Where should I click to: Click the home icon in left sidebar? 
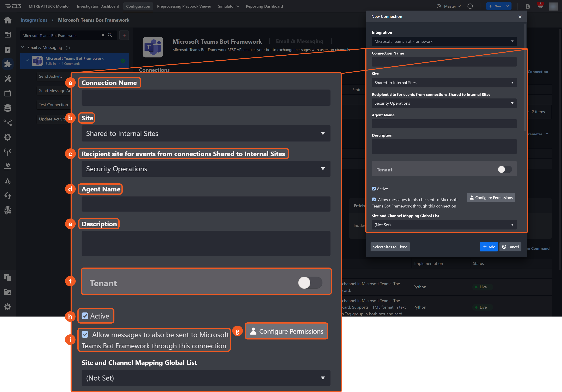tap(8, 20)
